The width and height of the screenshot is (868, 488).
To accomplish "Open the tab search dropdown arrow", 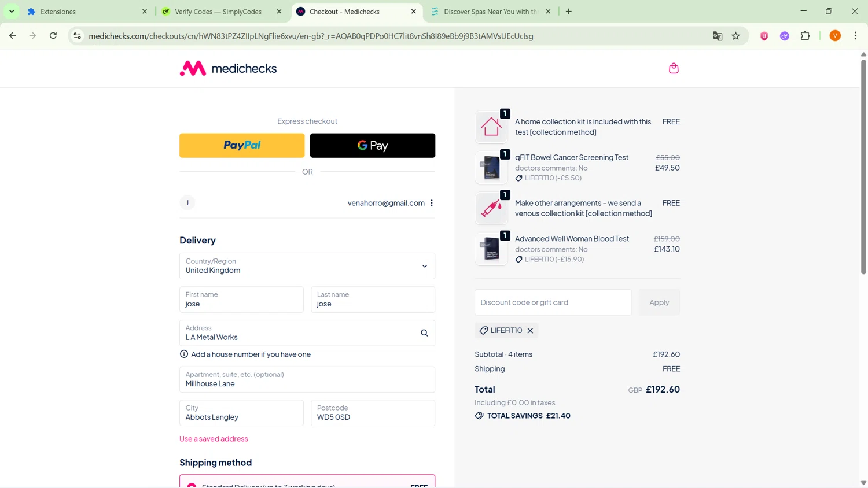I will tap(12, 12).
